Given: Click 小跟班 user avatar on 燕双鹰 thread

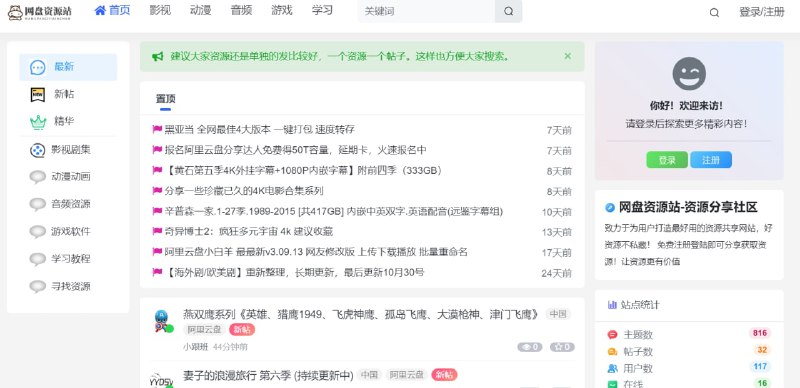Looking at the screenshot, I should click(162, 321).
